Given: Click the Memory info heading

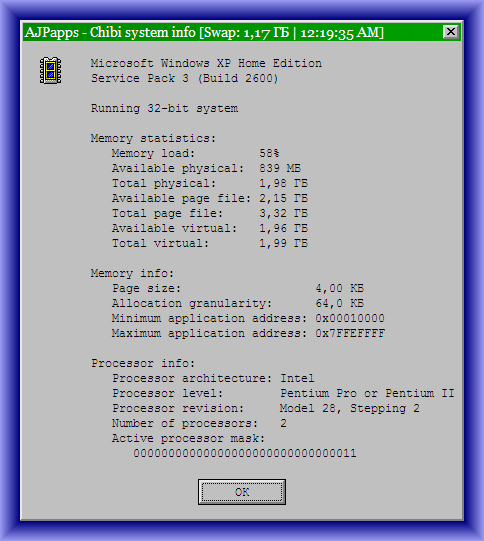Looking at the screenshot, I should click(132, 273).
